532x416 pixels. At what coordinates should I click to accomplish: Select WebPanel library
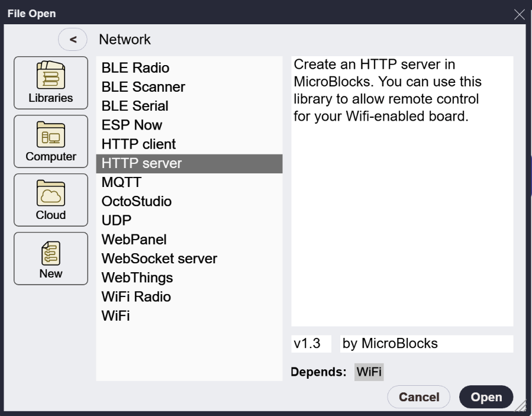[189, 240]
